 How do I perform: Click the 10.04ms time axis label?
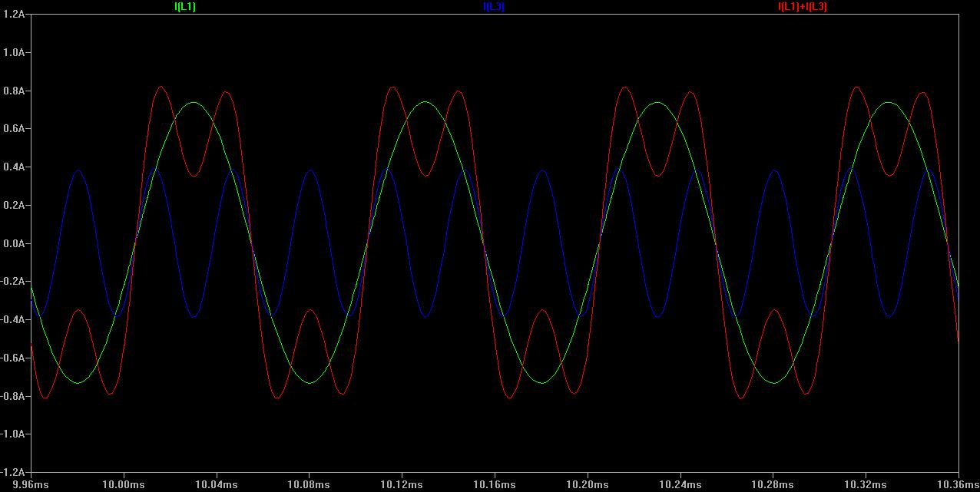(x=217, y=485)
